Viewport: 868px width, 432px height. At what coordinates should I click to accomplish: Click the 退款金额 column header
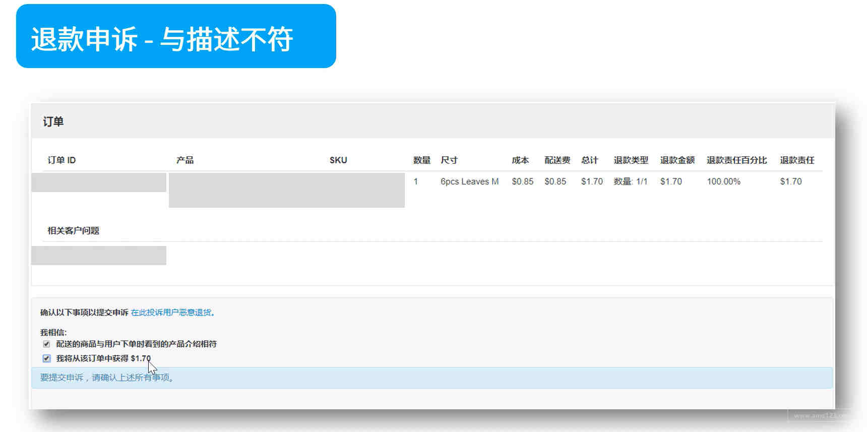tap(677, 160)
